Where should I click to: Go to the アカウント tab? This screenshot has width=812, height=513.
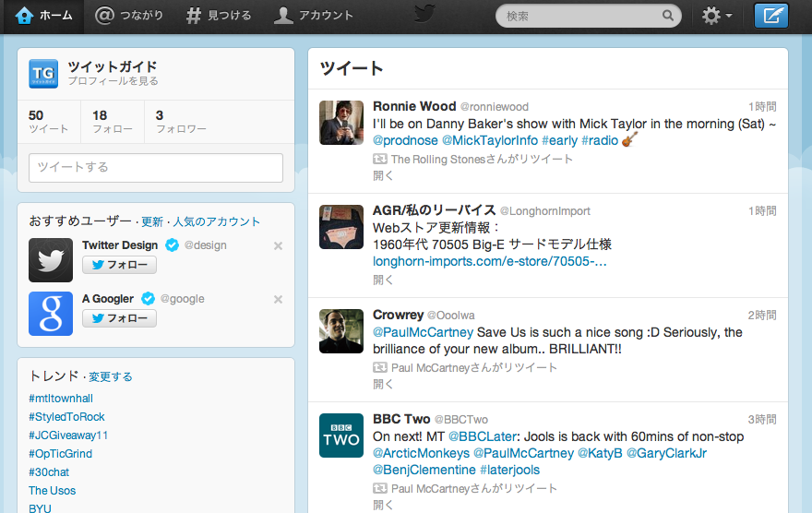314,16
